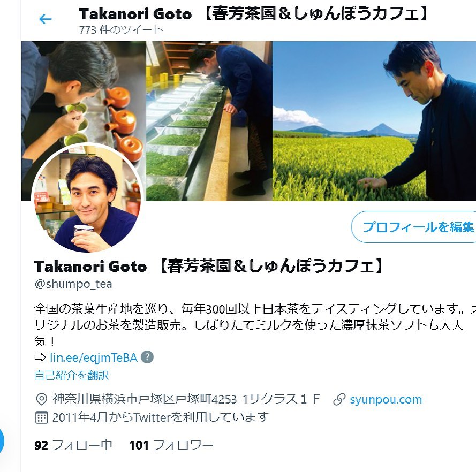476x472 pixels.
Task: View the 92 フォロー中 following list
Action: coord(73,445)
